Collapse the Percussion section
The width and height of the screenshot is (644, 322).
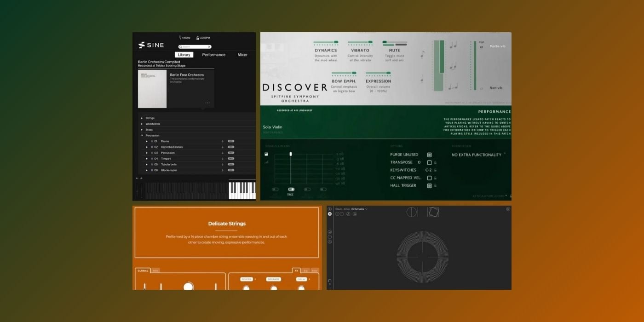[x=141, y=135]
